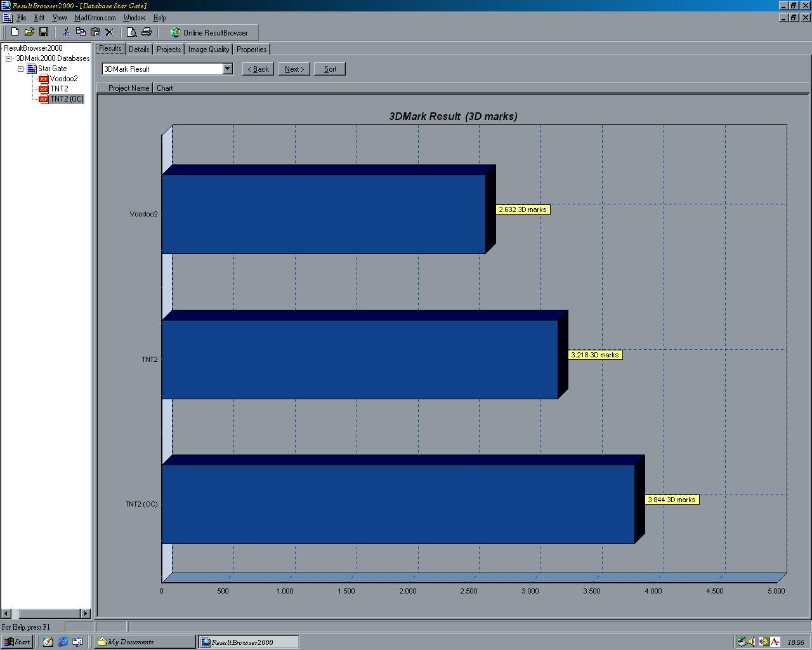Select Voodoo2 in the tree

64,79
